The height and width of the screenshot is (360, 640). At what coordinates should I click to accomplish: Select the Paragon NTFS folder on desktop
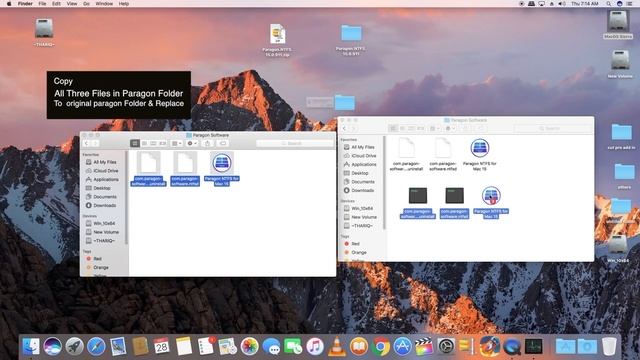point(351,40)
